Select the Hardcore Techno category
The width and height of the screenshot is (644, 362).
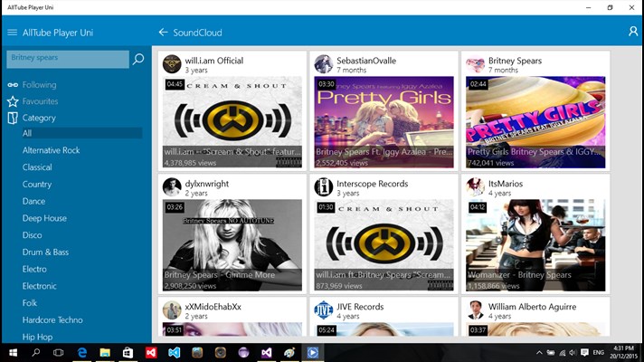(x=52, y=319)
